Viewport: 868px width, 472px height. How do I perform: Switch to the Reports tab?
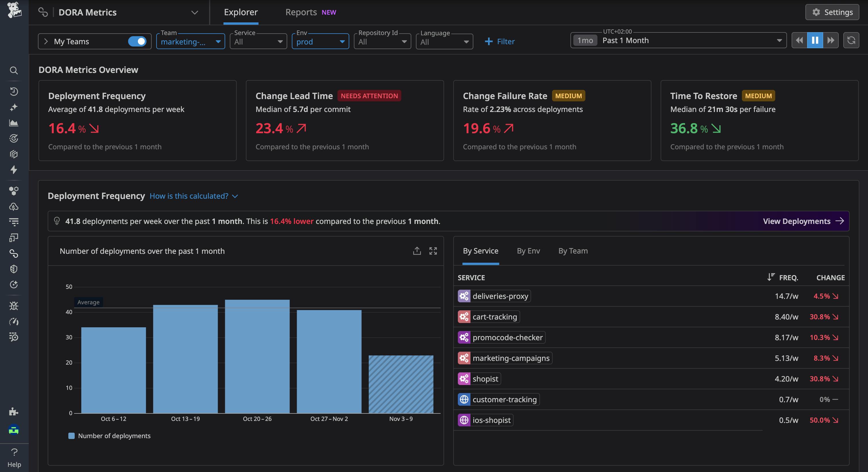coord(301,12)
